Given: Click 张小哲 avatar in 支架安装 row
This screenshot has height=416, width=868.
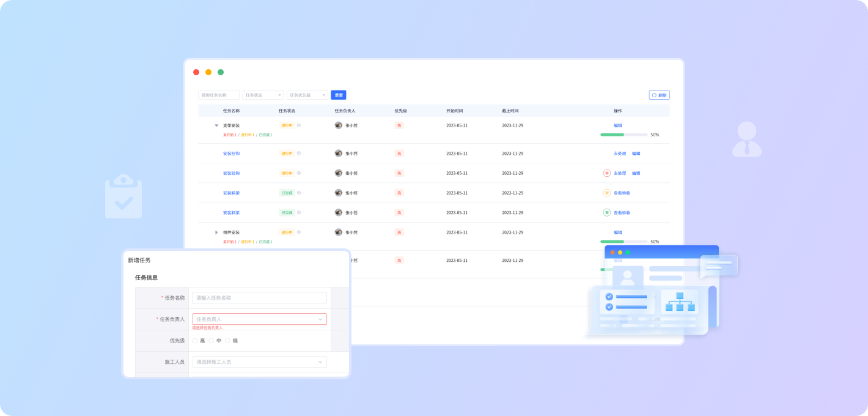Looking at the screenshot, I should [339, 125].
